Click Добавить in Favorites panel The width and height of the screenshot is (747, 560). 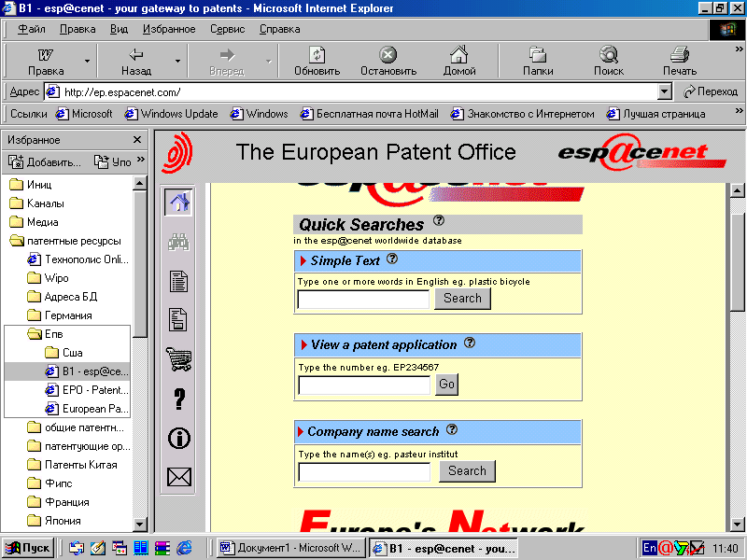[44, 161]
